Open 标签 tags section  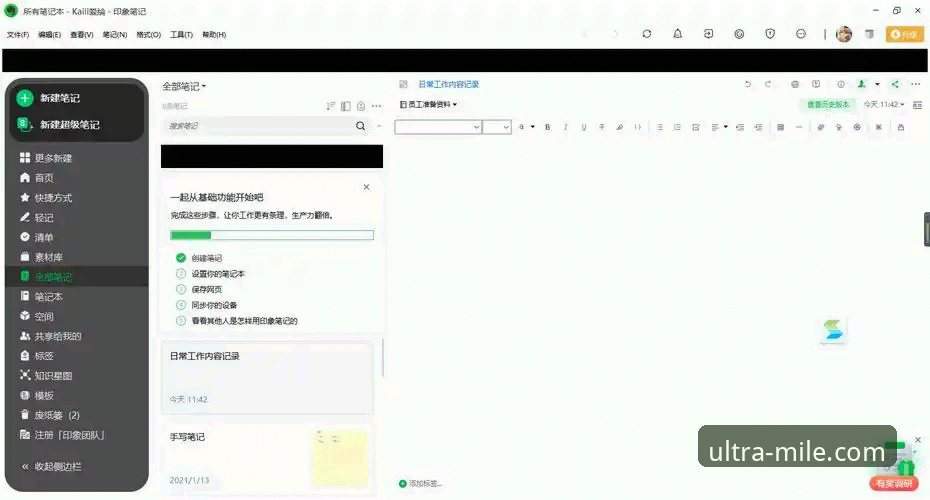tap(37, 356)
